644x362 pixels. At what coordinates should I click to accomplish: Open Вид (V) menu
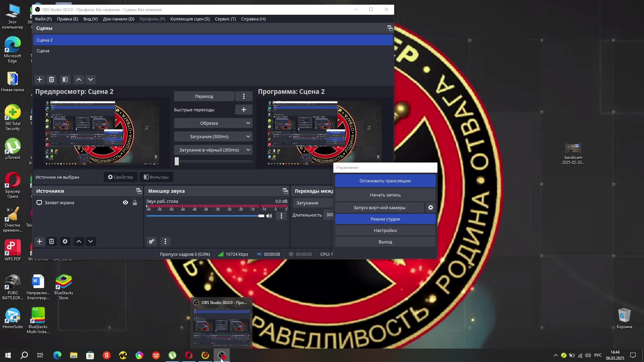[91, 19]
